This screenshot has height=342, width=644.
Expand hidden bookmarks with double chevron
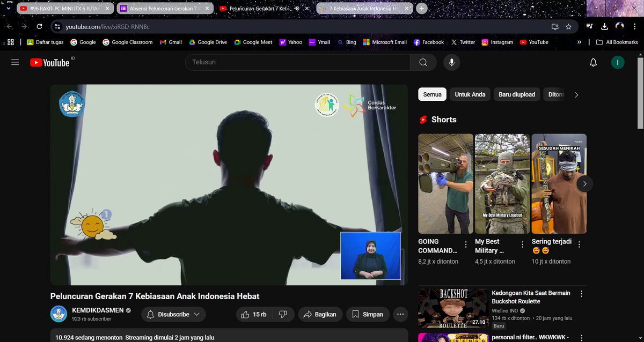tap(579, 42)
